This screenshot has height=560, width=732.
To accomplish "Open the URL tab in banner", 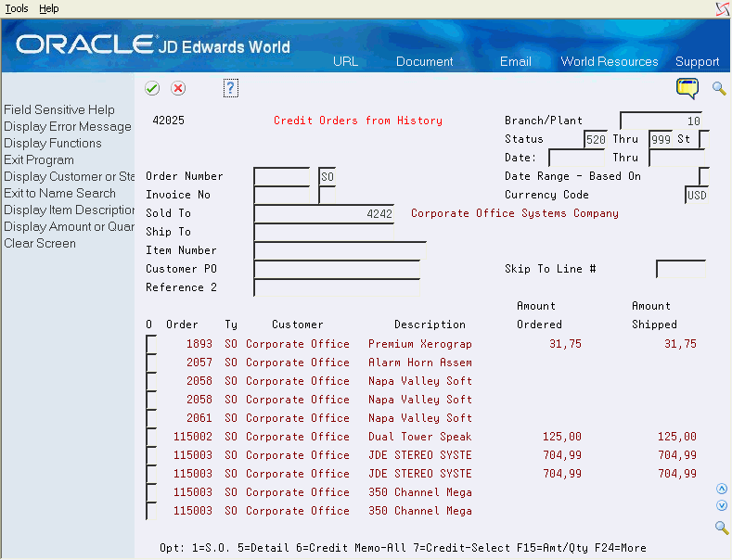I will coord(345,61).
